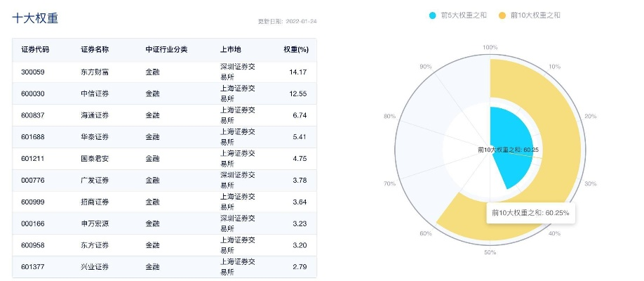Click the blue legend dot for 前5大权重之和

(431, 15)
